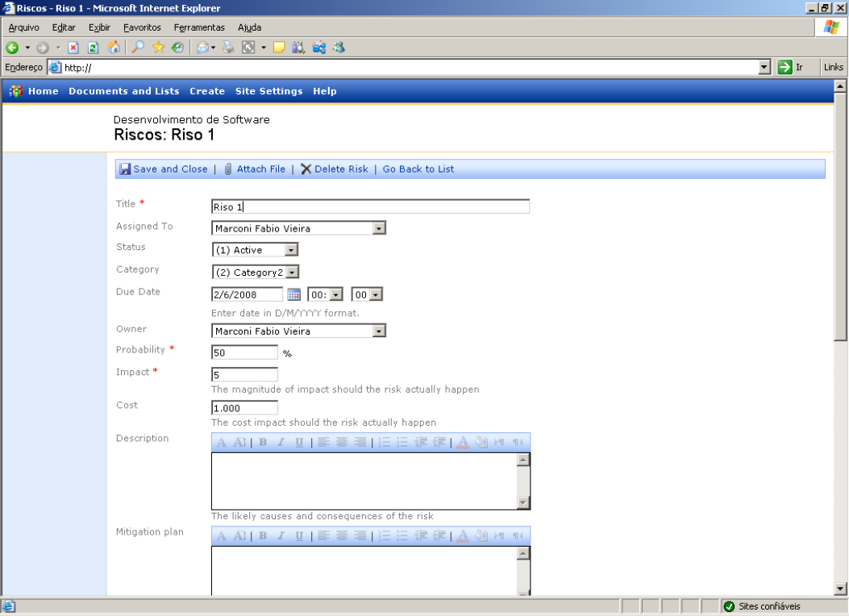Open the Ferramentas menu
The width and height of the screenshot is (849, 616).
click(x=199, y=27)
